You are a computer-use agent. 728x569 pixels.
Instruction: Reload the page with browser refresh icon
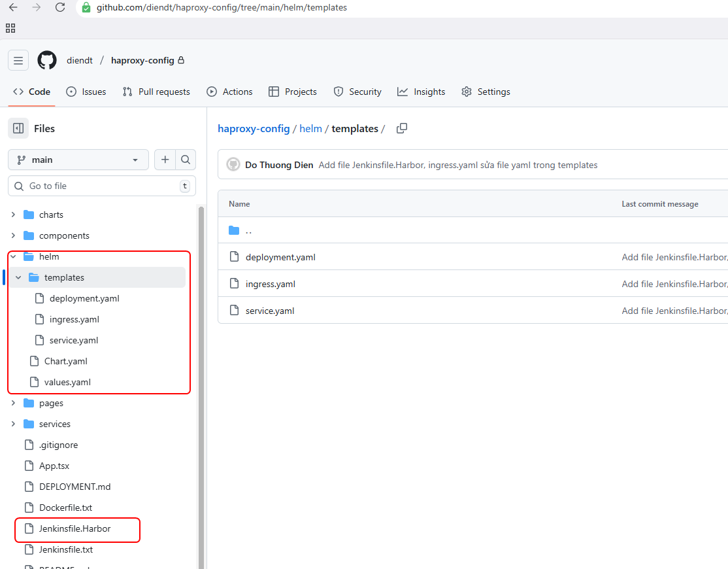pyautogui.click(x=60, y=7)
